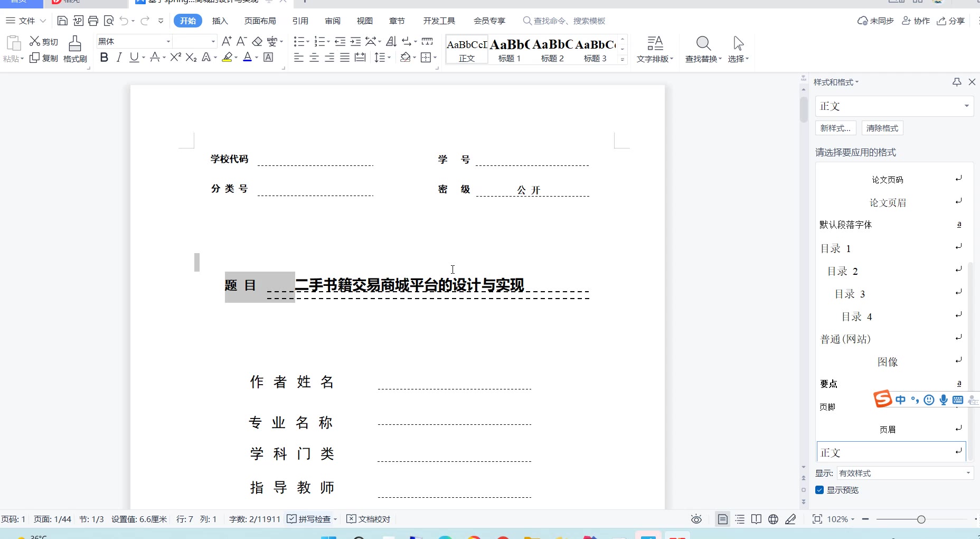Screen dimensions: 980x539
Task: Expand the 粘贴 paste options dropdown
Action: [13, 59]
